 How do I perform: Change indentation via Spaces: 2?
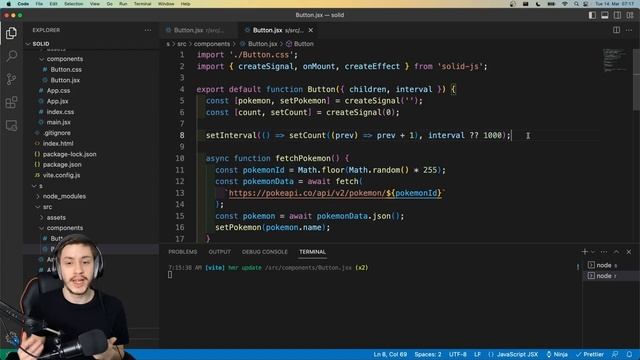point(428,354)
